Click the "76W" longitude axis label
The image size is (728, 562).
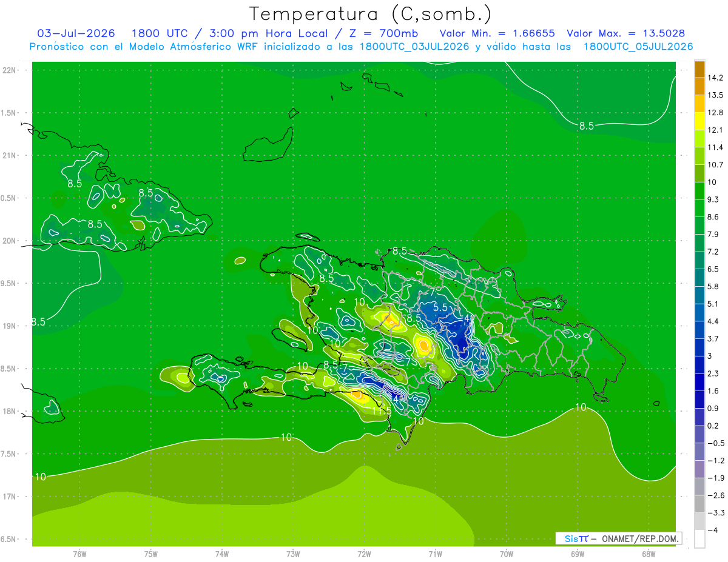pos(79,554)
